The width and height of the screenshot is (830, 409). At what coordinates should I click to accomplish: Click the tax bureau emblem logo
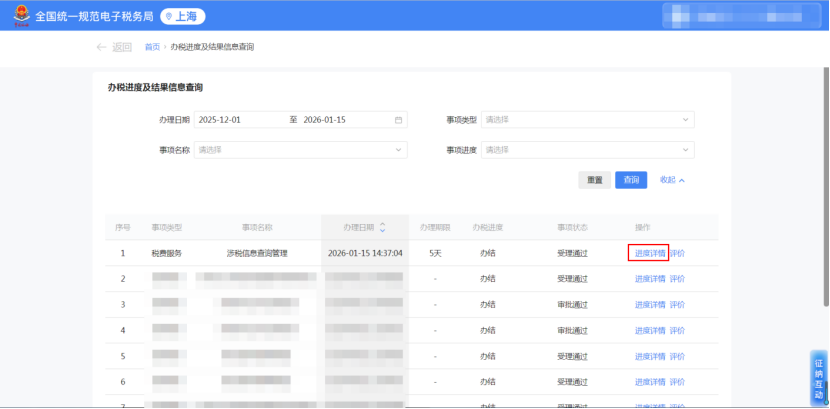tap(21, 16)
